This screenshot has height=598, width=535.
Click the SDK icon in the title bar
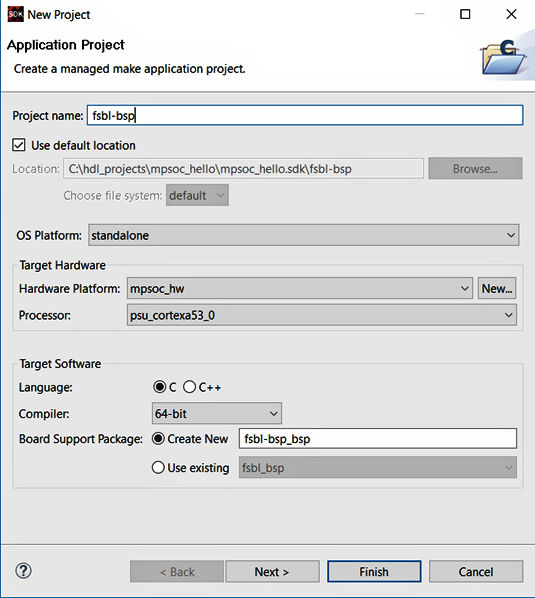pyautogui.click(x=16, y=14)
